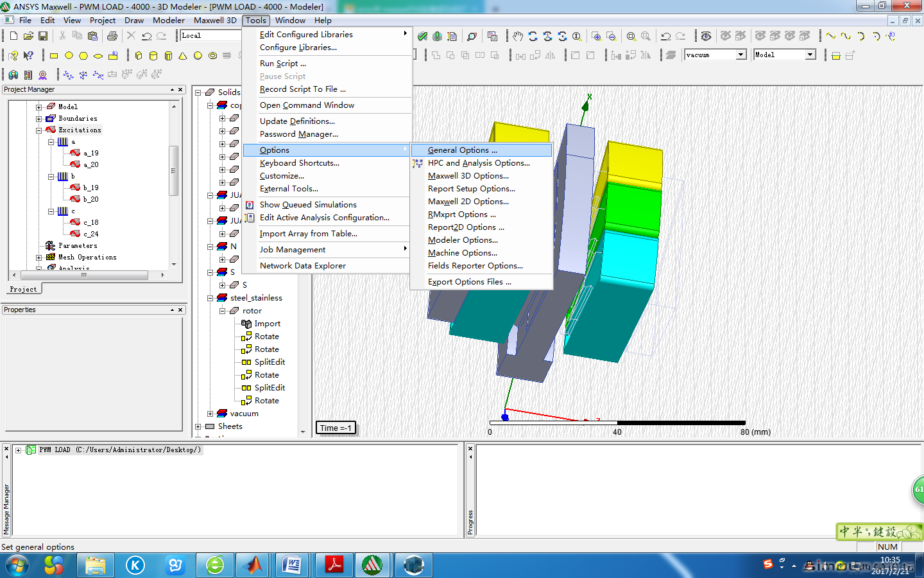This screenshot has width=924, height=578.
Task: Collapse the steel_stainless node in modeler tree
Action: [x=210, y=298]
